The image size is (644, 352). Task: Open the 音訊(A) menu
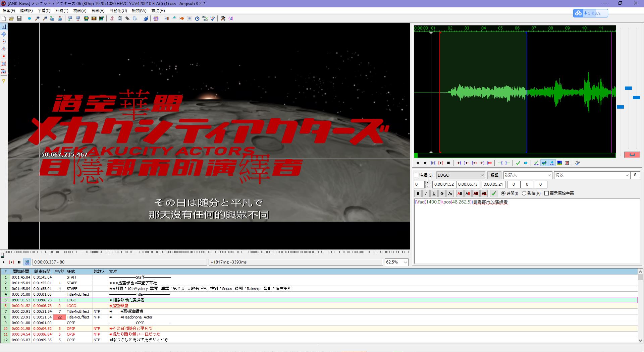[98, 11]
